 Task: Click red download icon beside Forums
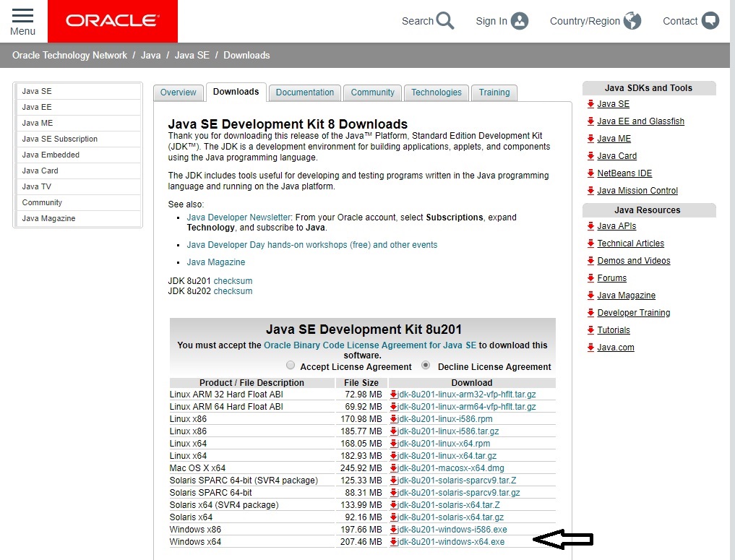(590, 278)
